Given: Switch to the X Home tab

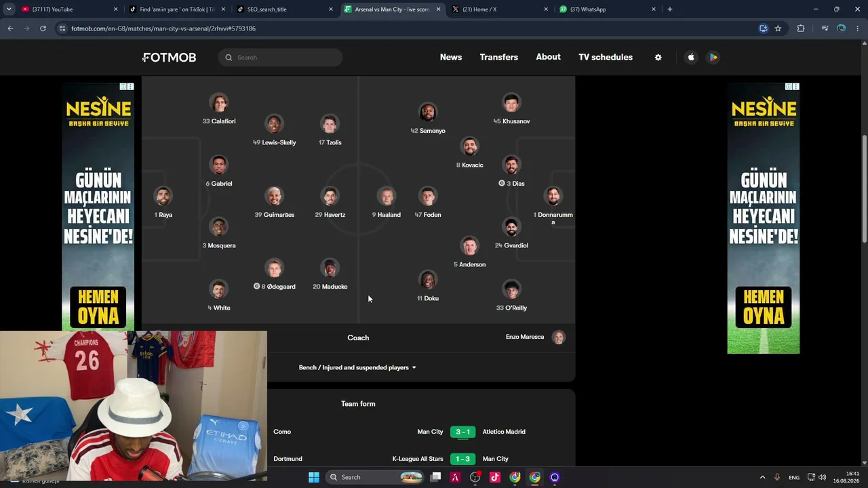Looking at the screenshot, I should pos(500,9).
